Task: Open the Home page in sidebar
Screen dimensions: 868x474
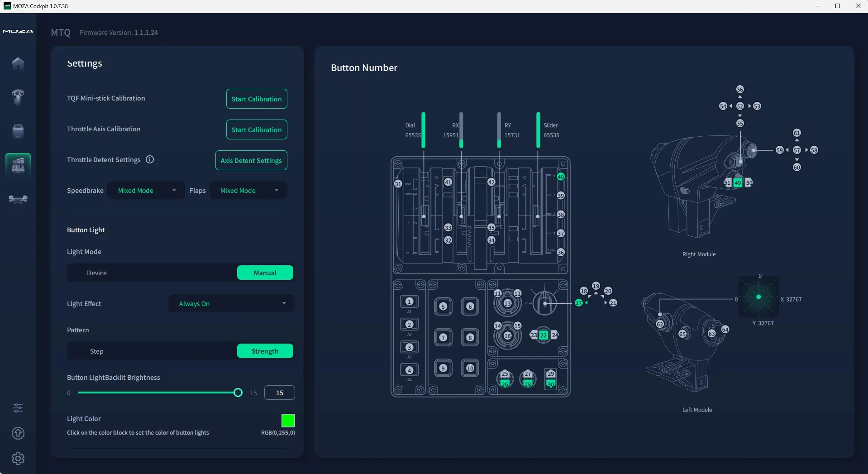Action: (x=18, y=63)
